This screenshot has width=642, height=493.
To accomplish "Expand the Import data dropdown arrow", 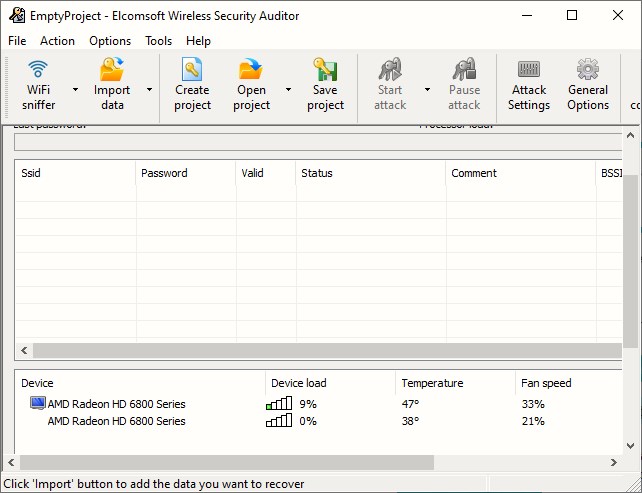I will click(x=149, y=89).
